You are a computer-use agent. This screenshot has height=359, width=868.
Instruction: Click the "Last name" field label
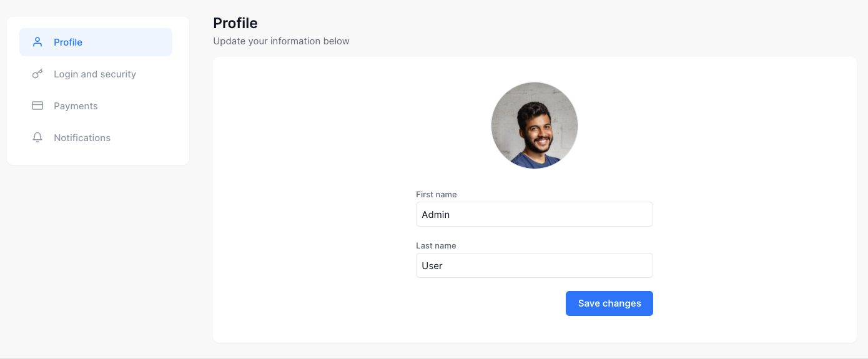point(436,246)
